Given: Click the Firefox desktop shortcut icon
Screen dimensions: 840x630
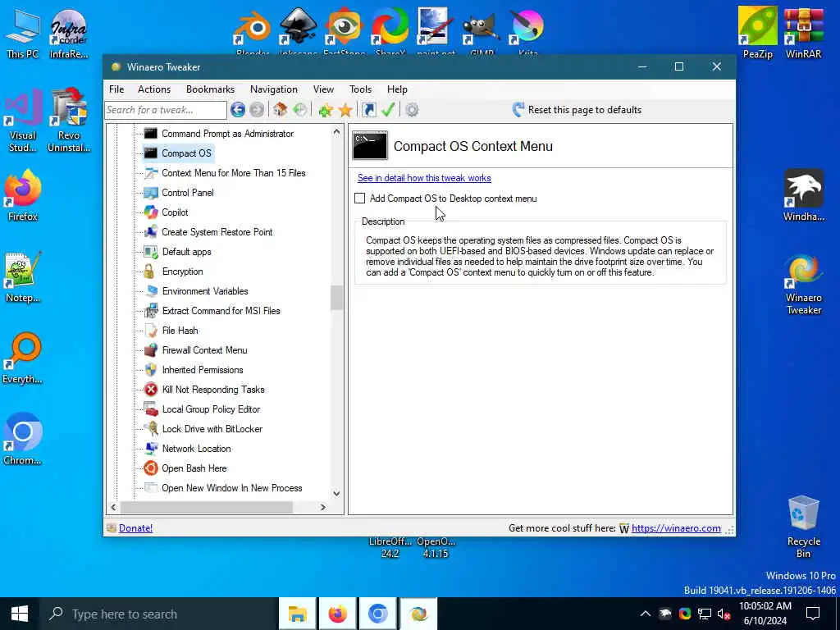Looking at the screenshot, I should [x=22, y=195].
